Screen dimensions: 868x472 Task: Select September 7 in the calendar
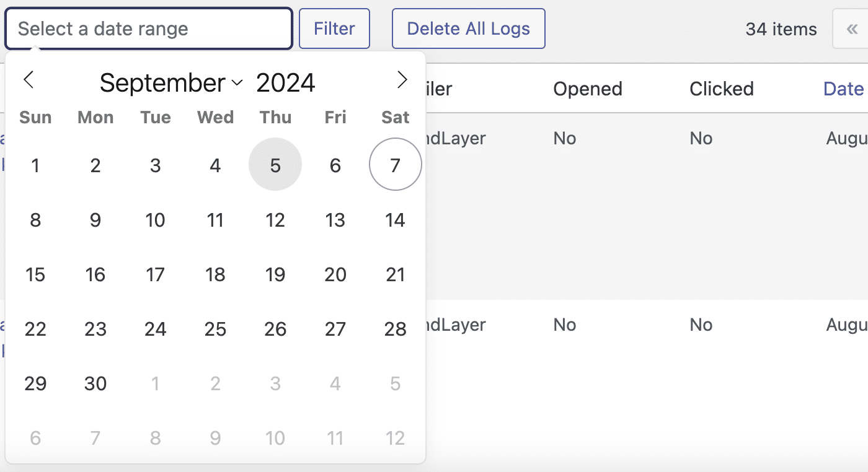[x=395, y=164]
